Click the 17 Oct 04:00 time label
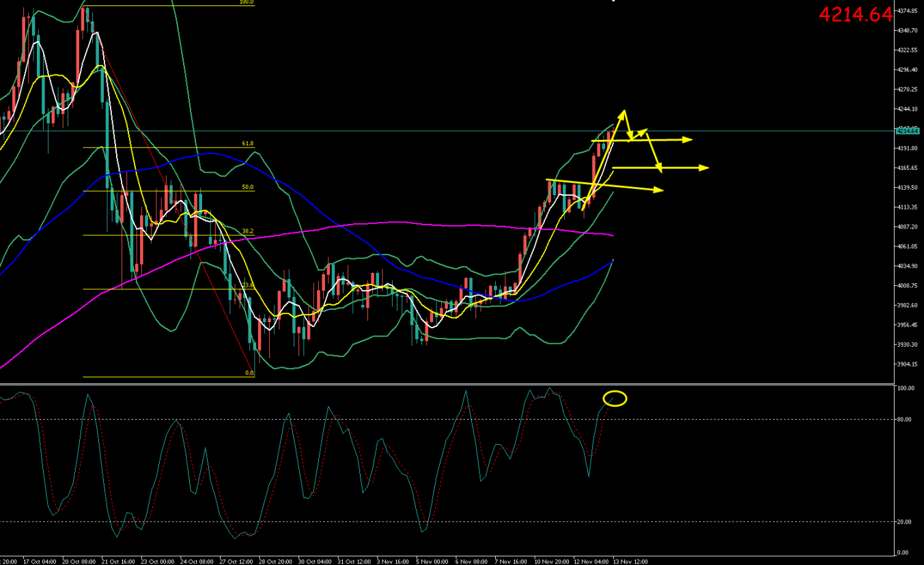The width and height of the screenshot is (924, 565). (40, 562)
